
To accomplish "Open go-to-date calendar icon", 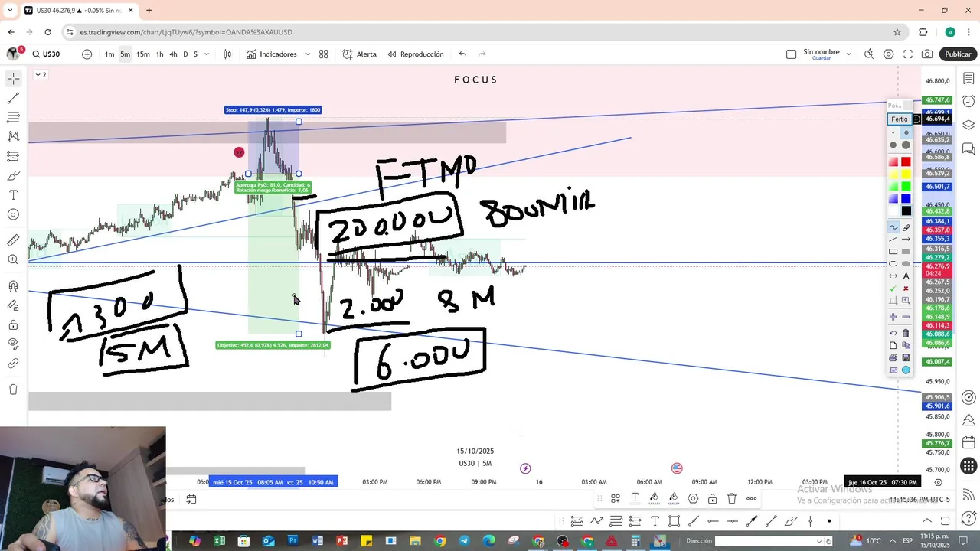I will (x=191, y=500).
